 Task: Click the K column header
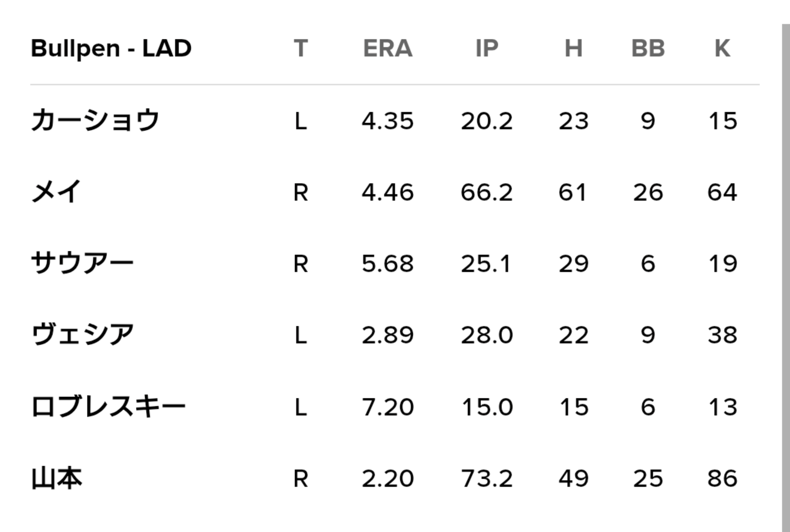[x=722, y=48]
